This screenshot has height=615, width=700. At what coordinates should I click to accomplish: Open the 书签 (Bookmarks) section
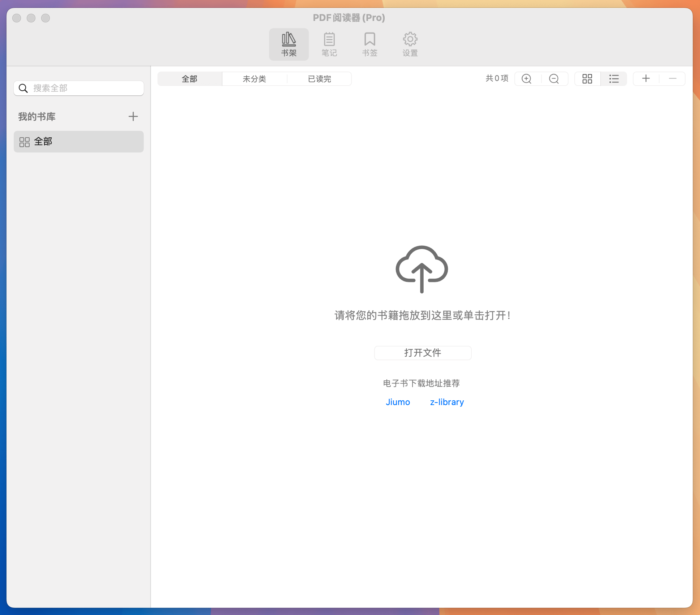click(x=370, y=44)
